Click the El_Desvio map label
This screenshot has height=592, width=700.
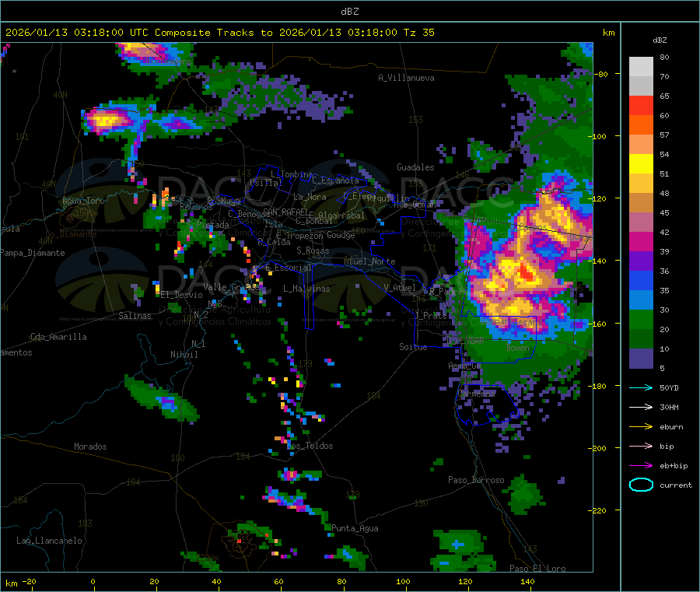click(x=181, y=295)
